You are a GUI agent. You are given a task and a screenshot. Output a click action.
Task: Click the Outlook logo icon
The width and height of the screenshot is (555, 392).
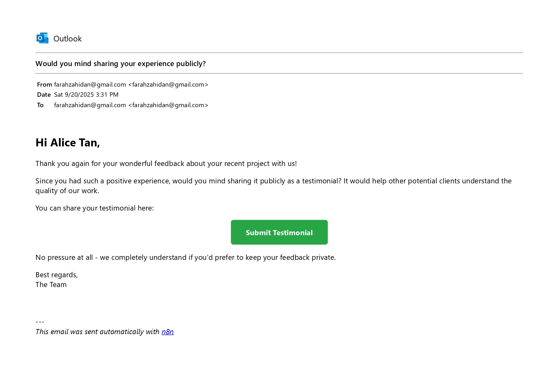(x=42, y=38)
